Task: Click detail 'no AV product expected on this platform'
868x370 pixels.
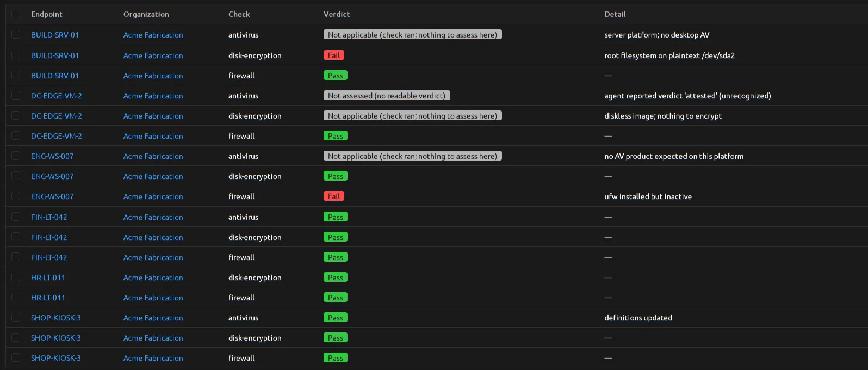Action: pyautogui.click(x=674, y=156)
